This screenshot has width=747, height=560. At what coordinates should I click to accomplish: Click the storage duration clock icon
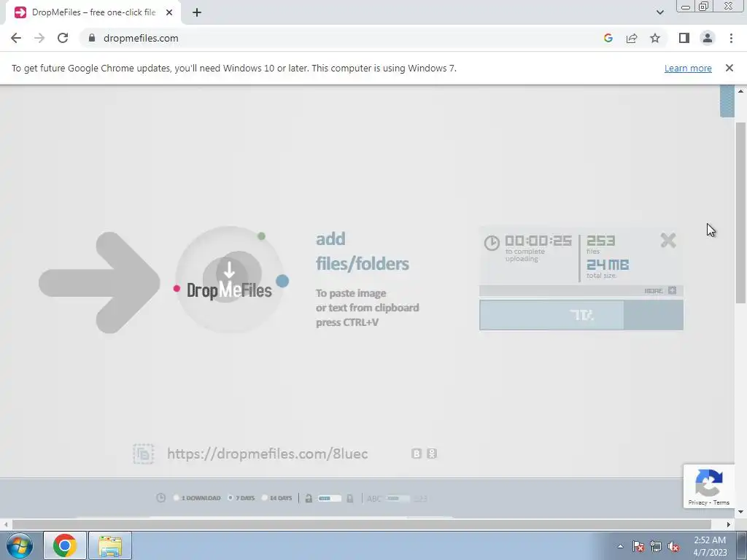coord(161,498)
